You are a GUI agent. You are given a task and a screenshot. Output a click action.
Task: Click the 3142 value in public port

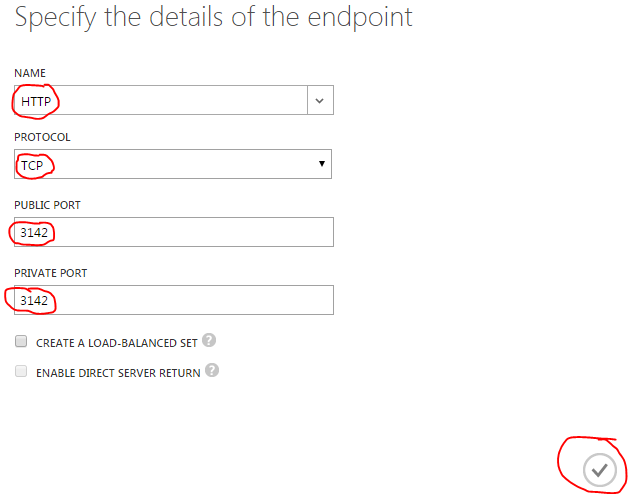tap(34, 233)
